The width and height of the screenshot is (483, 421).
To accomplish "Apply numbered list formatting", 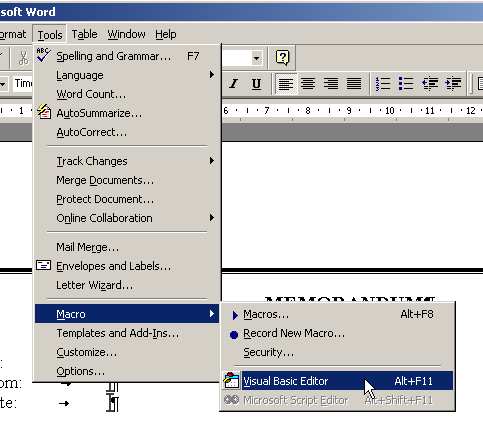I will click(383, 84).
